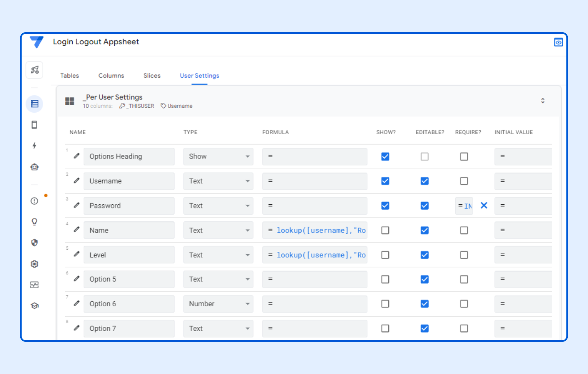
Task: Open the Learn graduation cap icon
Action: click(35, 306)
